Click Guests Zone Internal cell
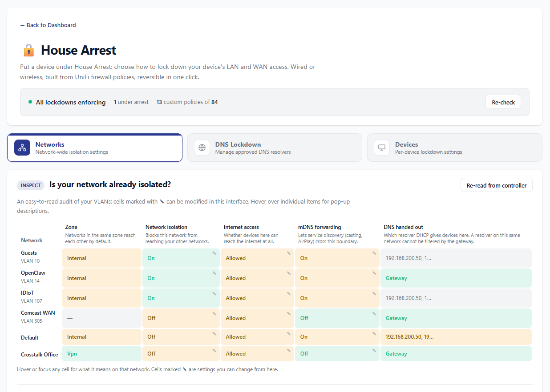Image resolution: width=550 pixels, height=392 pixels. (x=101, y=258)
